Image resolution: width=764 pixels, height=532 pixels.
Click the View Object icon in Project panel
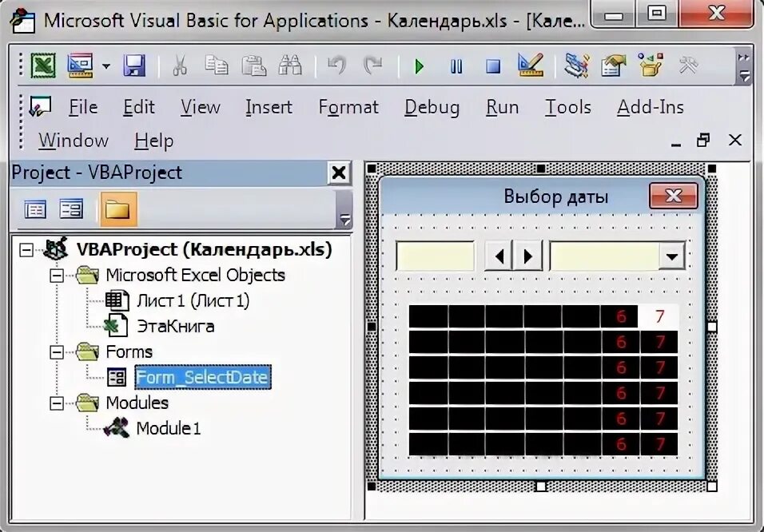point(71,209)
